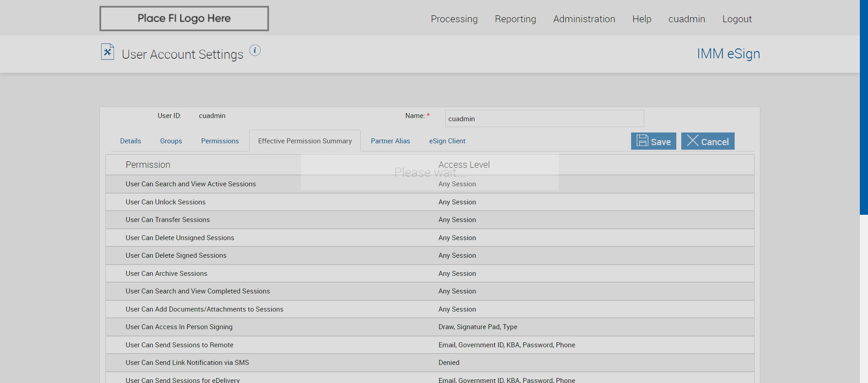Click the Cancel X icon
868x383 pixels.
(x=693, y=141)
